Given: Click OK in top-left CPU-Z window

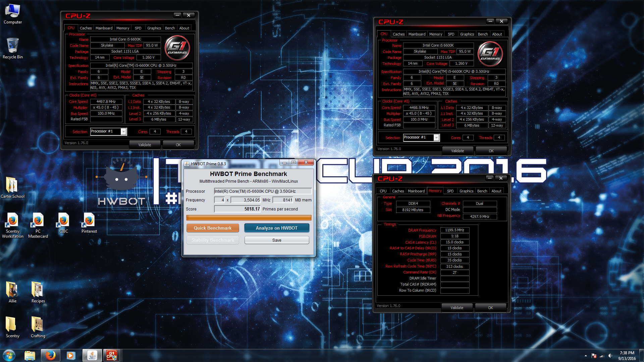Looking at the screenshot, I should (178, 145).
